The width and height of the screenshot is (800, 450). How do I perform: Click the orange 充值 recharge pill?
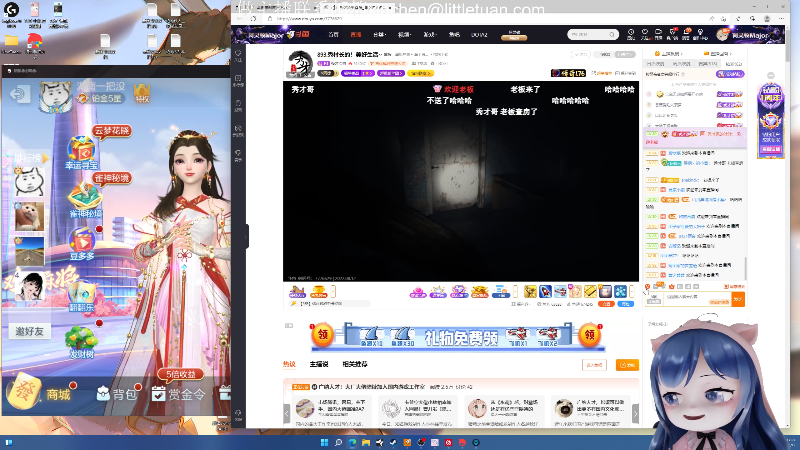[x=606, y=304]
